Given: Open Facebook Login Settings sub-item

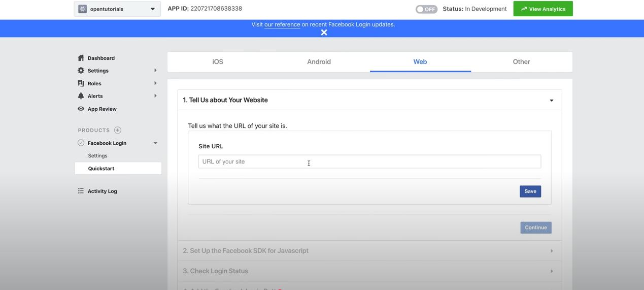Looking at the screenshot, I should (97, 156).
